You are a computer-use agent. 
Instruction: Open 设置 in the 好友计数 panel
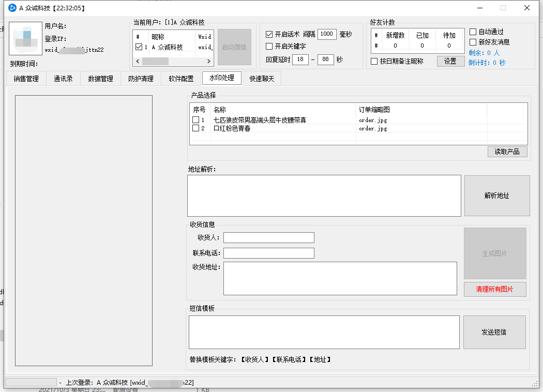[450, 61]
